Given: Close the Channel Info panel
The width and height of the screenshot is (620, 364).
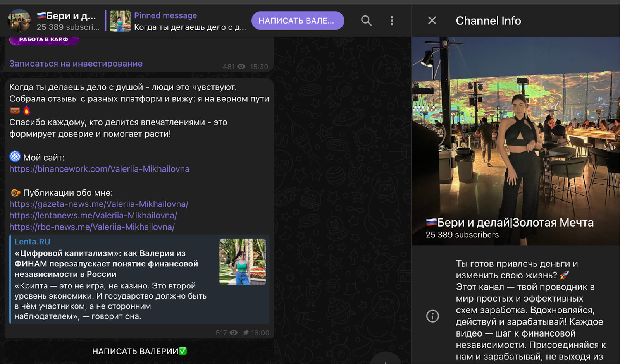Looking at the screenshot, I should (x=432, y=21).
